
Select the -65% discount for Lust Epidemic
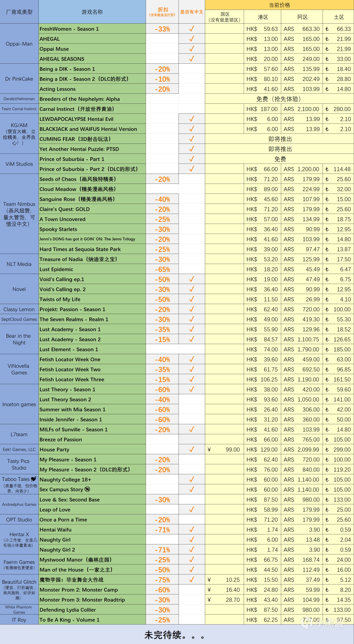(162, 269)
